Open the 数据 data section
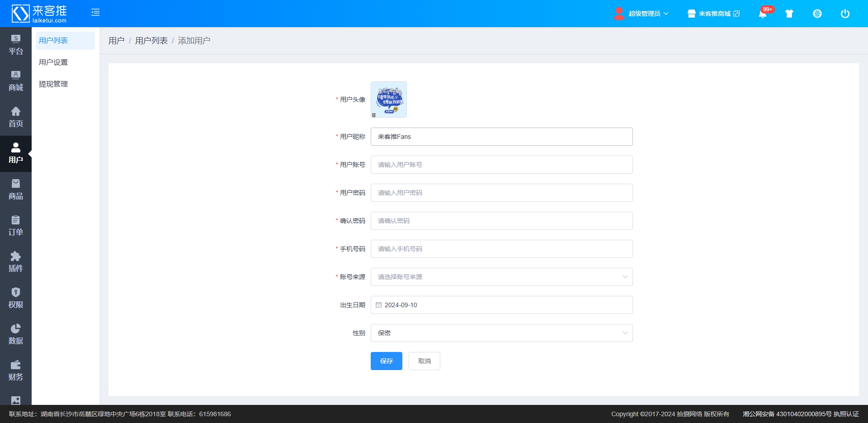Viewport: 868px width, 423px height. click(x=16, y=334)
